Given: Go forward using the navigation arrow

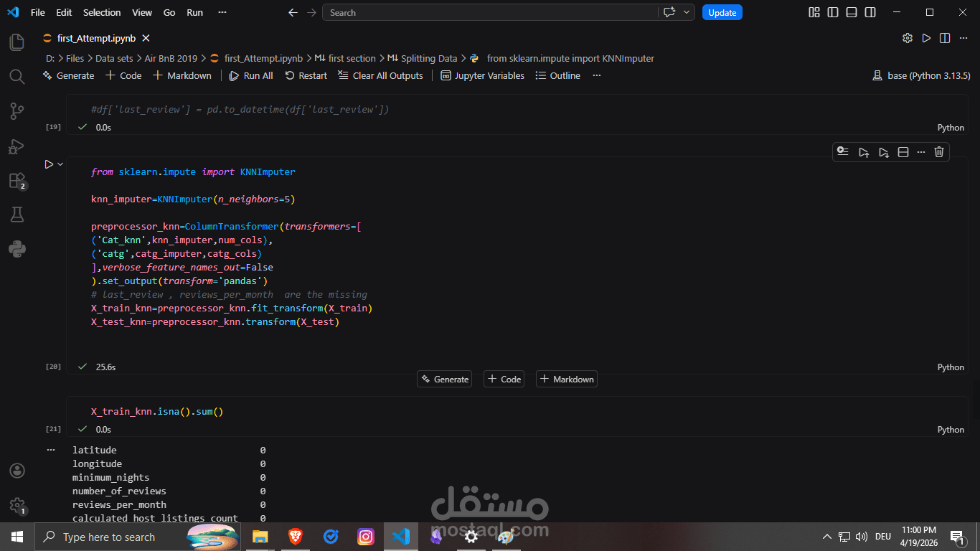Looking at the screenshot, I should 311,12.
